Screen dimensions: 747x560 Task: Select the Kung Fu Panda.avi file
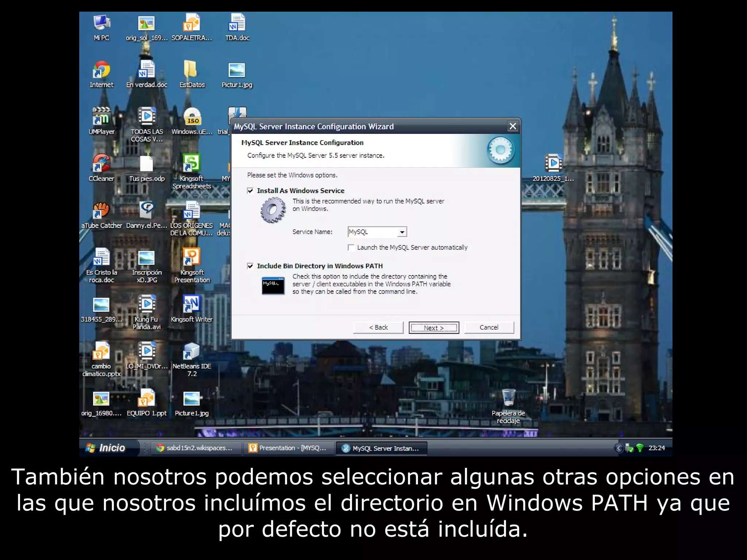coord(147,313)
